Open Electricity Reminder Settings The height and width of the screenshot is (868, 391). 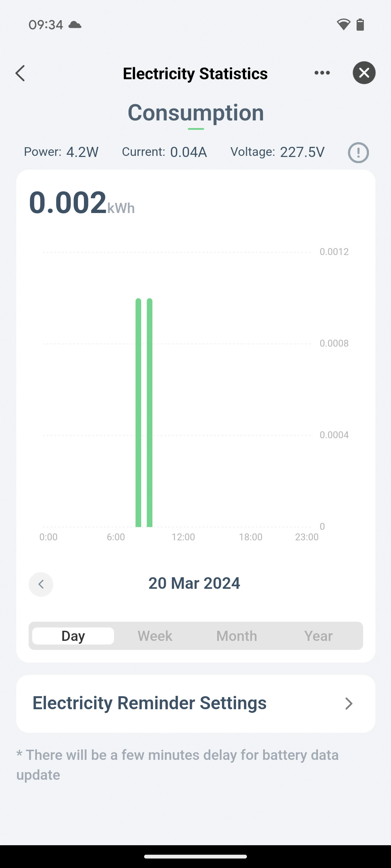(x=150, y=703)
